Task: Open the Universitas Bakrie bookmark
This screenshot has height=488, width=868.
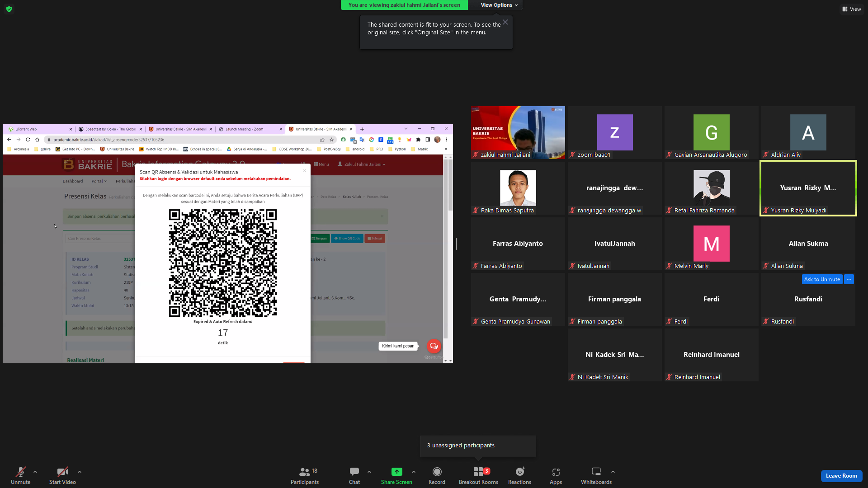Action: (117, 149)
